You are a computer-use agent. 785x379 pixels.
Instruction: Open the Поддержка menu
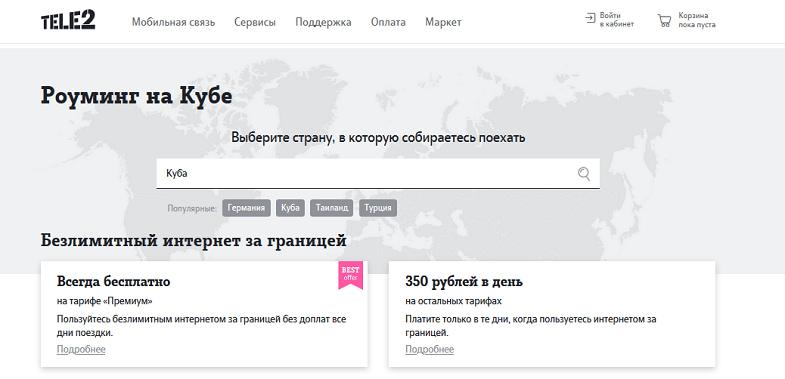coord(323,22)
